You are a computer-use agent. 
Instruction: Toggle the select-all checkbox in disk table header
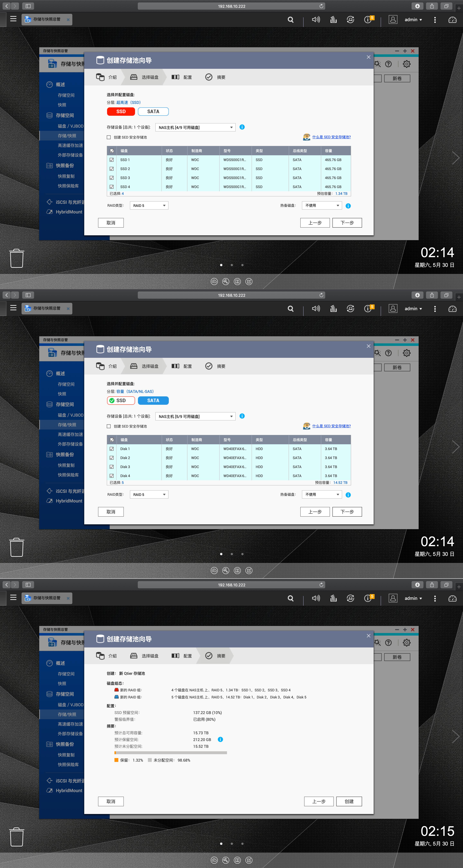(x=112, y=151)
